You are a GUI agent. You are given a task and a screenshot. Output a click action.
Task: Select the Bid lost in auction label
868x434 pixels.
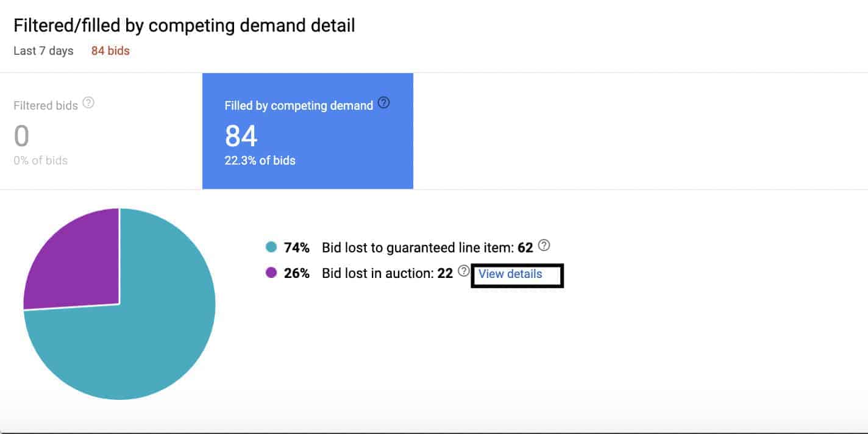[378, 273]
